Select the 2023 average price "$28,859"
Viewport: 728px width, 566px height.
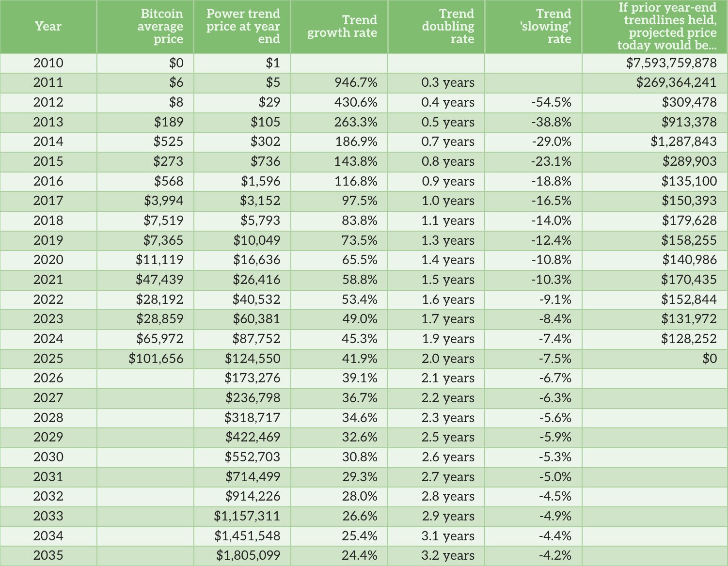coord(159,319)
